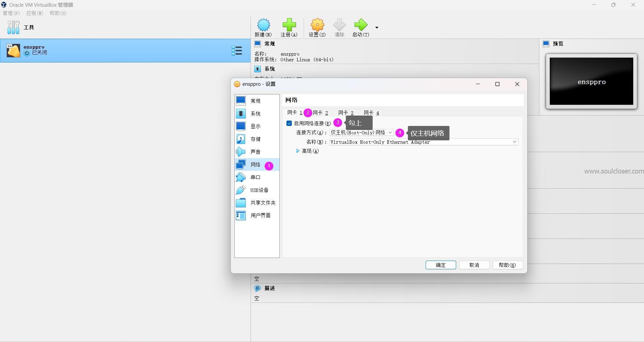644x342 pixels.
Task: Open the 存储 Storage settings category
Action: coord(257,139)
